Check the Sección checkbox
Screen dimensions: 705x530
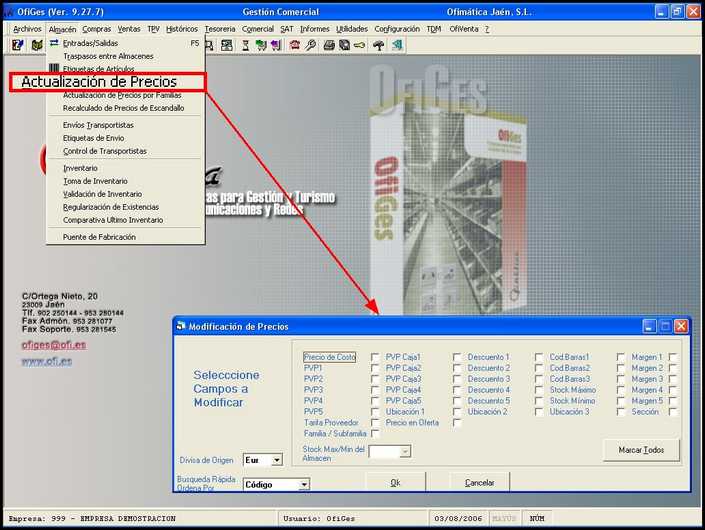673,412
